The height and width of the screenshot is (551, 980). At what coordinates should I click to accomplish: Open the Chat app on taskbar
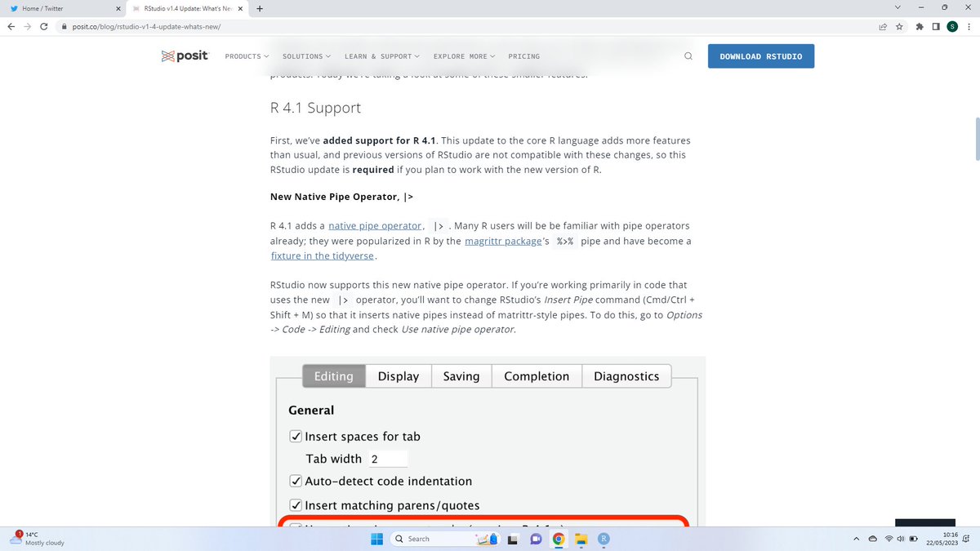point(536,539)
